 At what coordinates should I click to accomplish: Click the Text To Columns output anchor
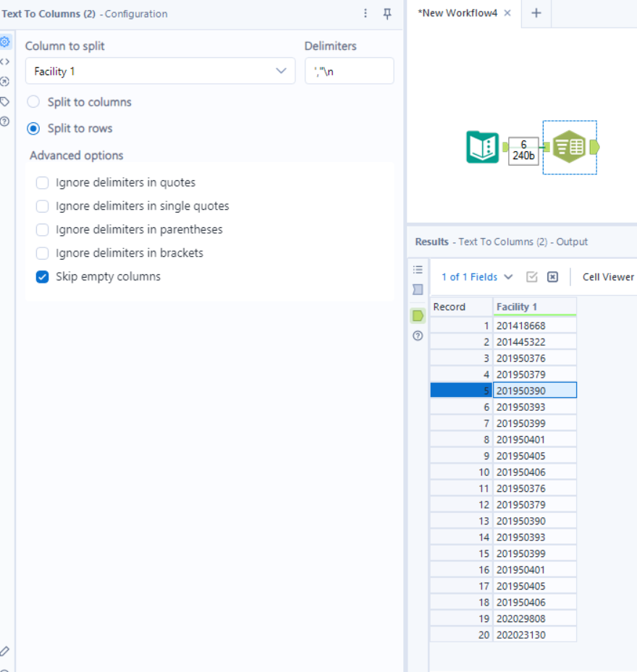594,148
